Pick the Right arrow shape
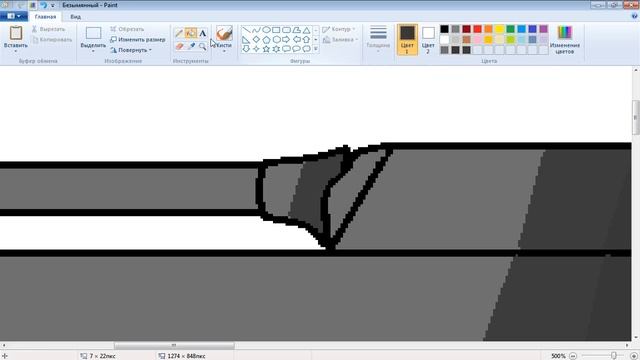This screenshot has width=640, height=360. coord(286,40)
